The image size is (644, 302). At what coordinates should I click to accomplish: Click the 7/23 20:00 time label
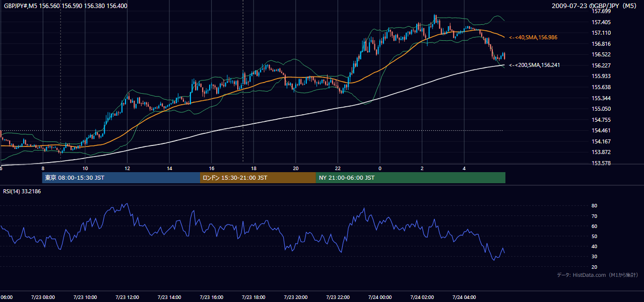(x=295, y=297)
